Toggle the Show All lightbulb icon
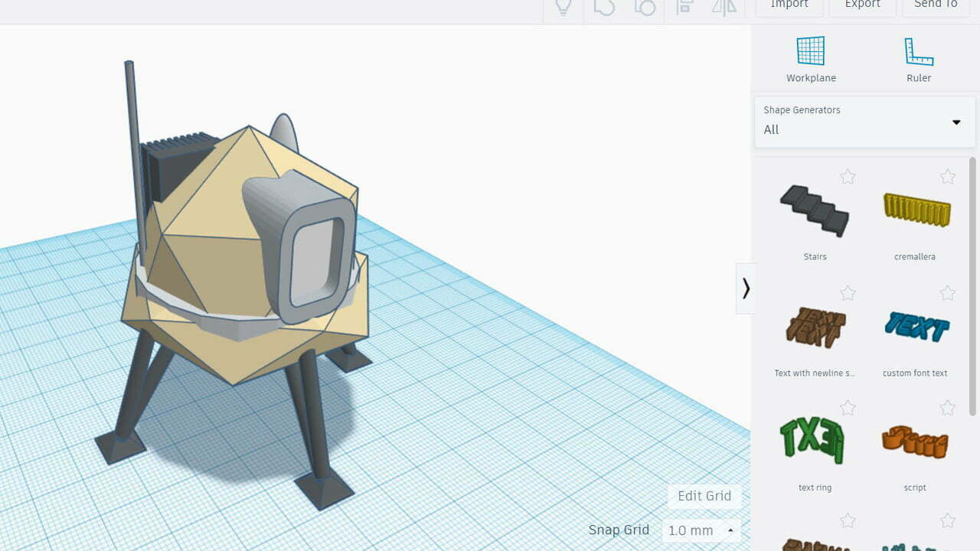Image resolution: width=980 pixels, height=551 pixels. tap(563, 6)
